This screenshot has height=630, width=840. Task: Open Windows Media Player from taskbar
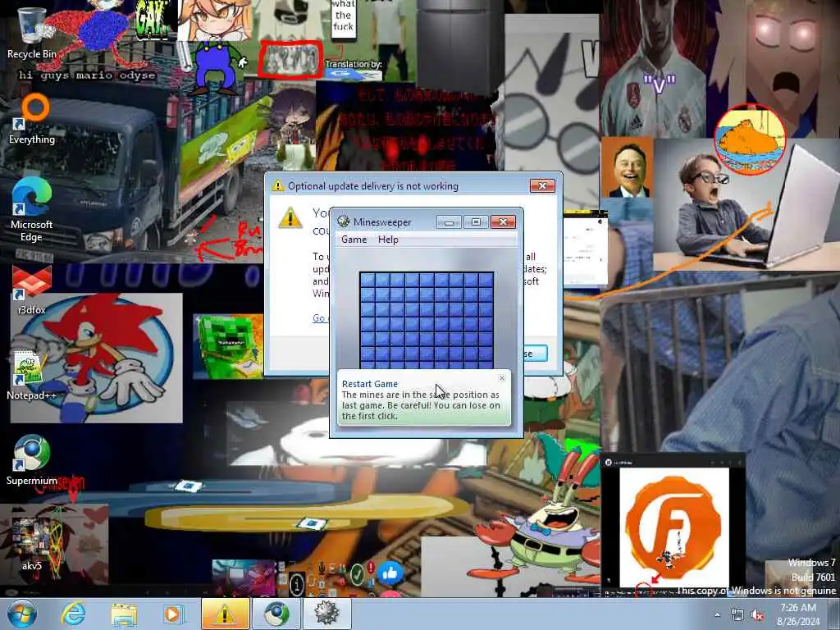pyautogui.click(x=174, y=614)
